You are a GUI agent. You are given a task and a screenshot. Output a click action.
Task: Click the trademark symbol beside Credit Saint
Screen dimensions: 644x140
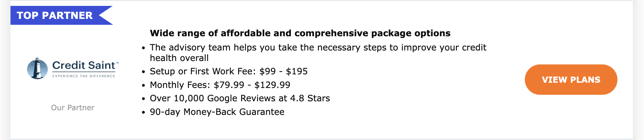click(x=117, y=63)
